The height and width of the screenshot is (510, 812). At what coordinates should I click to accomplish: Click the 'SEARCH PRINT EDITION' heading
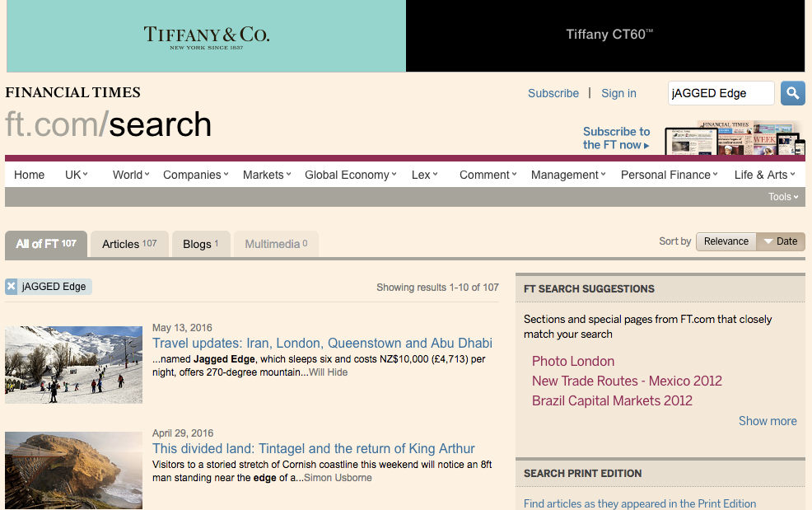[x=582, y=473]
